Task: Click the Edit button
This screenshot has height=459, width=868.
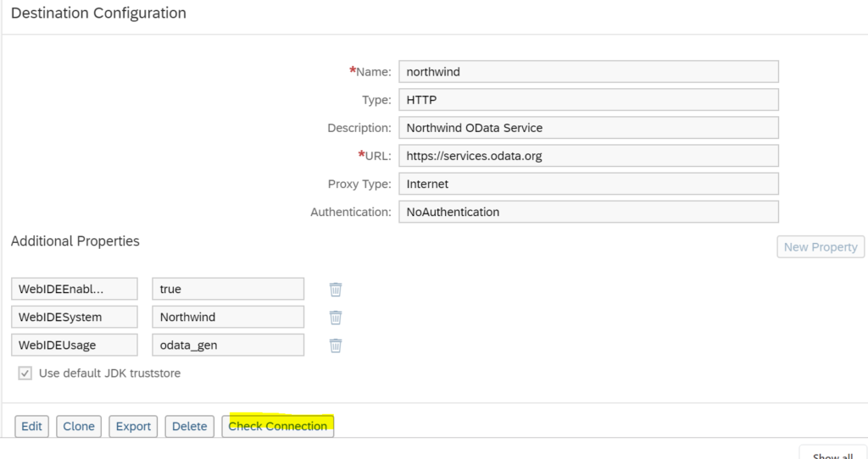Action: click(x=31, y=426)
